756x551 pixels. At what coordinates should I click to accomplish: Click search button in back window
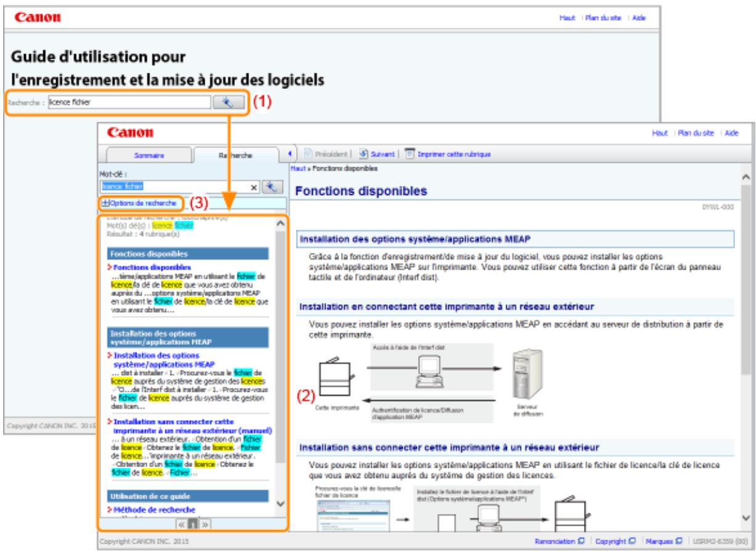click(x=229, y=102)
